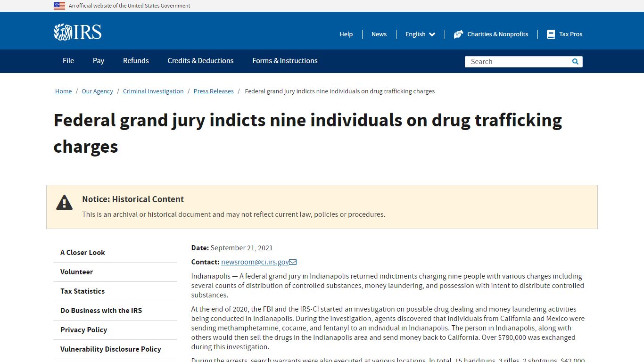Open Tax Pros link

pos(570,34)
